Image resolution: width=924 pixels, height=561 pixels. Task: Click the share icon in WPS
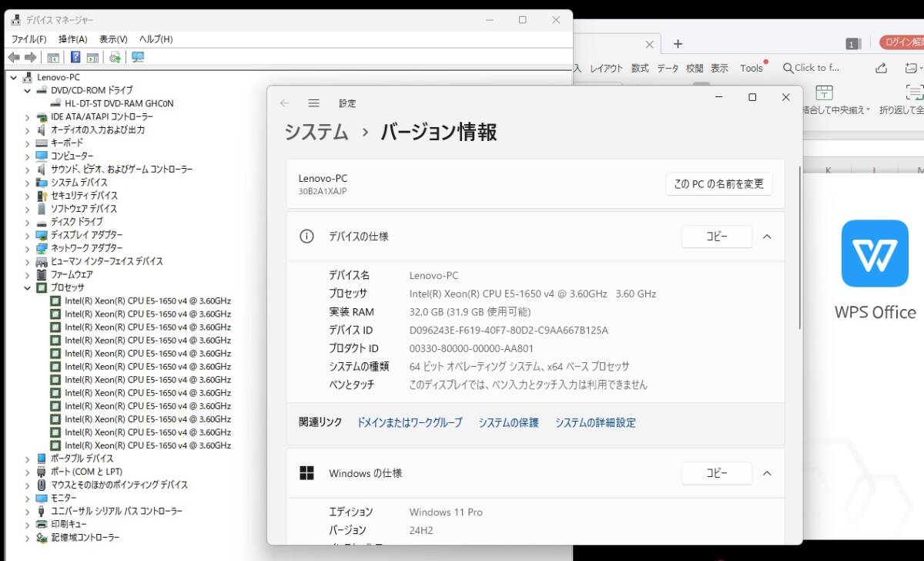tap(883, 68)
